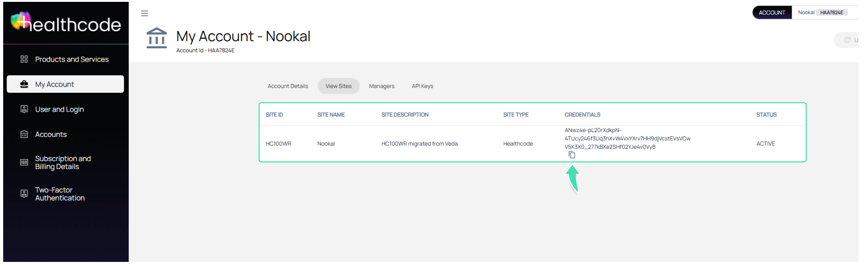Switch to the API Keys tab
Screen dimensions: 868x266
pos(422,86)
